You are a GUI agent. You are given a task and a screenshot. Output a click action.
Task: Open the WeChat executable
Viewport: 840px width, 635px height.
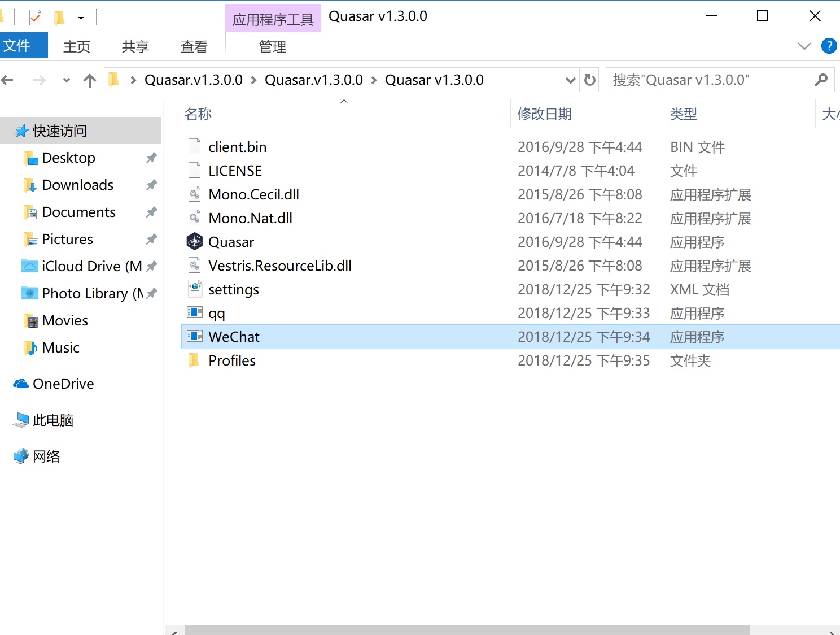click(234, 336)
